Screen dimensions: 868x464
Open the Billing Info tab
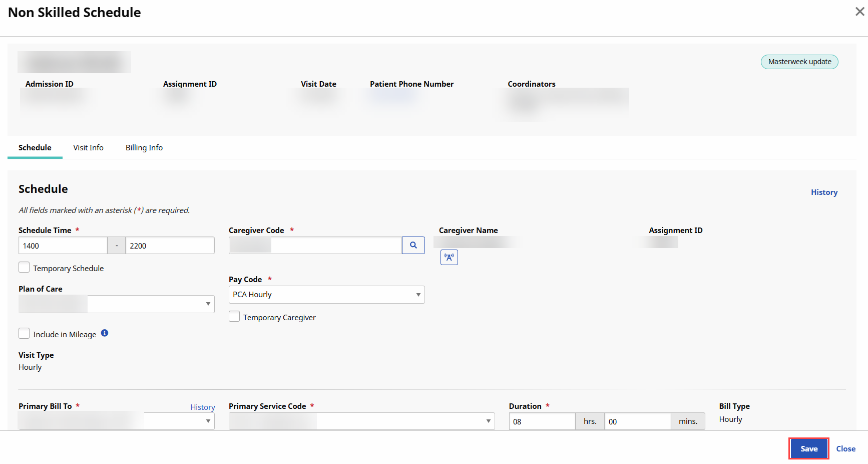coord(144,147)
